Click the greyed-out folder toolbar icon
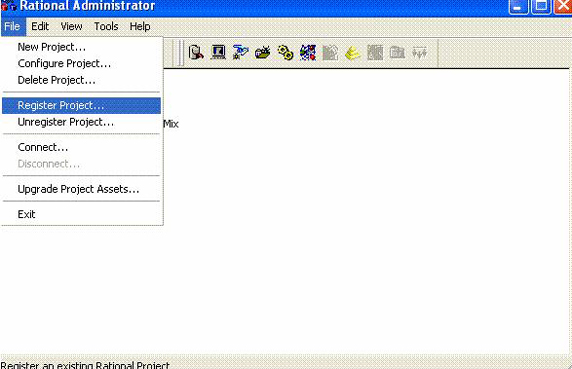The width and height of the screenshot is (572, 369). [397, 53]
